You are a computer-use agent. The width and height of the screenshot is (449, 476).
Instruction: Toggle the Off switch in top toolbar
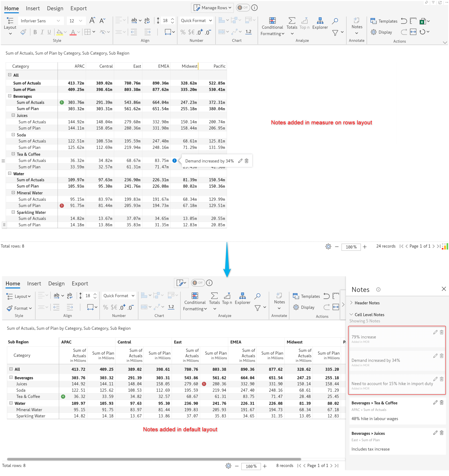[x=243, y=8]
